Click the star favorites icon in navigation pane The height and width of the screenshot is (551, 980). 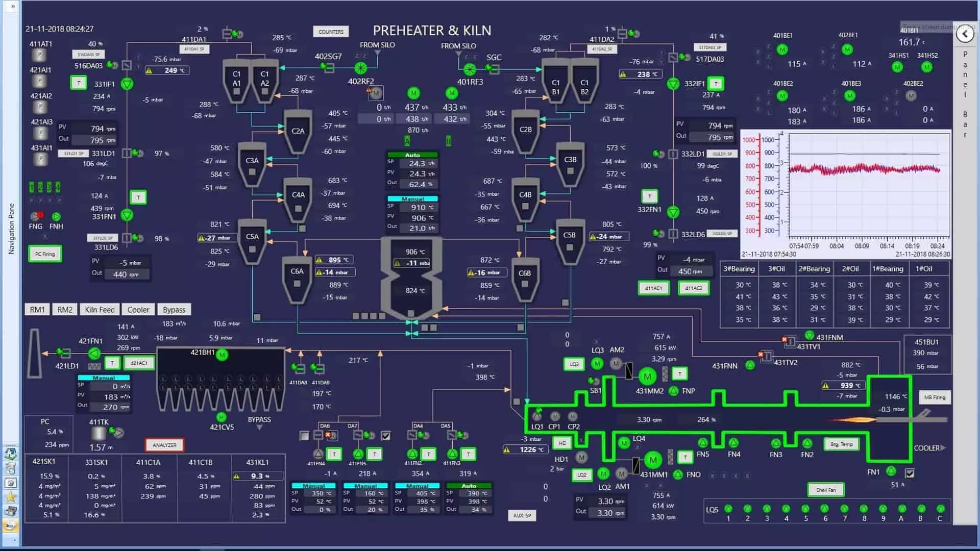coord(11,496)
